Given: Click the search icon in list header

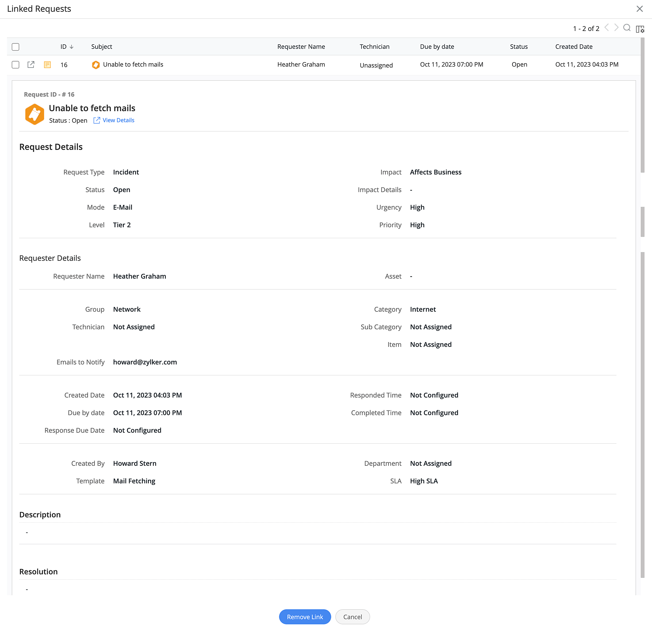Looking at the screenshot, I should [x=627, y=28].
